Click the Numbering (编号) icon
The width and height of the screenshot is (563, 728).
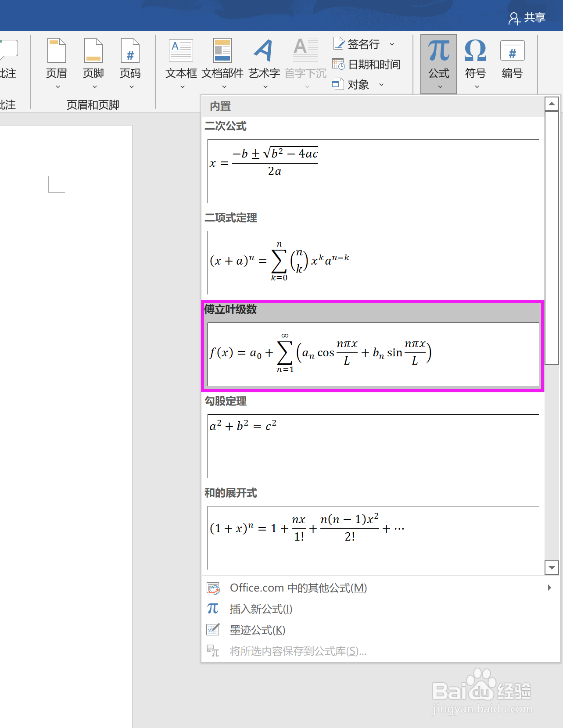[x=512, y=51]
